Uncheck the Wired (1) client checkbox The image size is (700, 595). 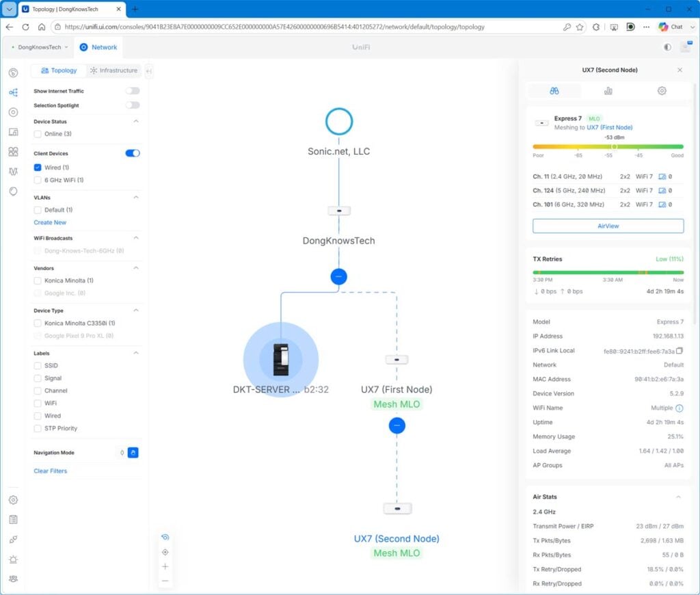click(38, 168)
